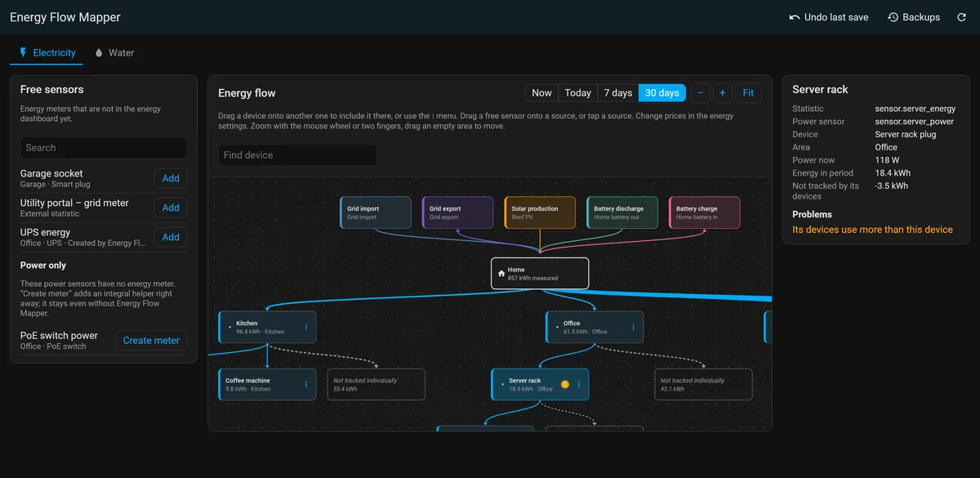
Task: Click the 'sensor.server_power' value
Action: click(x=914, y=122)
